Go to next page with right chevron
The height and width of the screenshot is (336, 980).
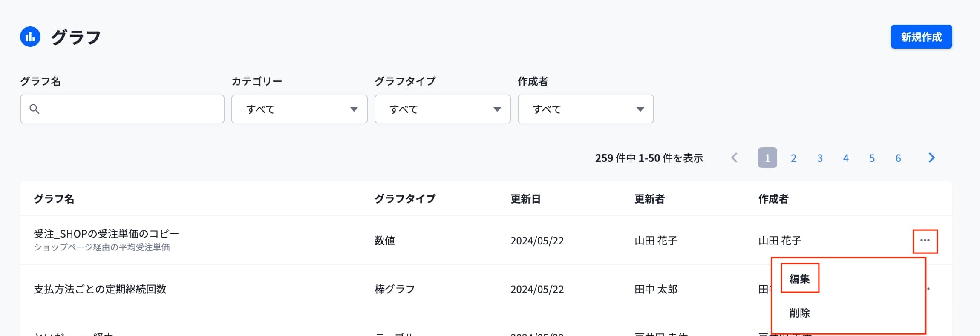click(x=932, y=158)
